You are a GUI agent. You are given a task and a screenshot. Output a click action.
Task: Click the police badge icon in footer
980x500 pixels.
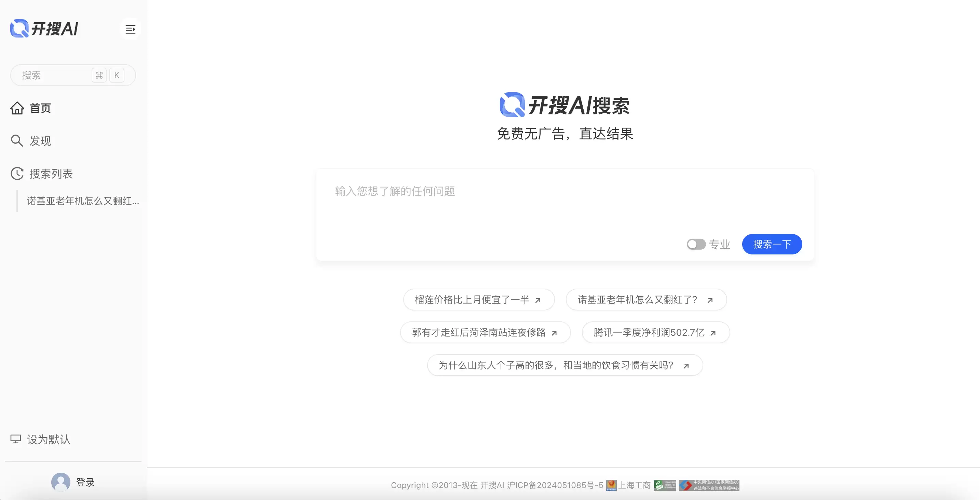coord(611,485)
